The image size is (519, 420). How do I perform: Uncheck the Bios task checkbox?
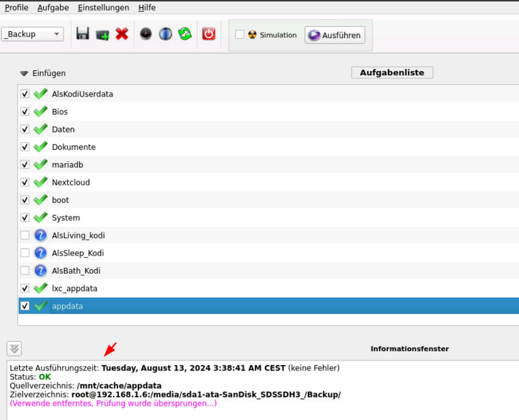click(x=25, y=111)
